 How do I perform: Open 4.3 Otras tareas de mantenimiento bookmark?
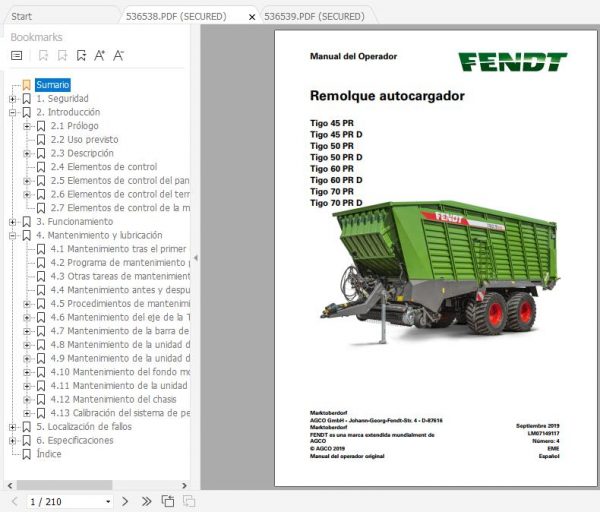120,276
